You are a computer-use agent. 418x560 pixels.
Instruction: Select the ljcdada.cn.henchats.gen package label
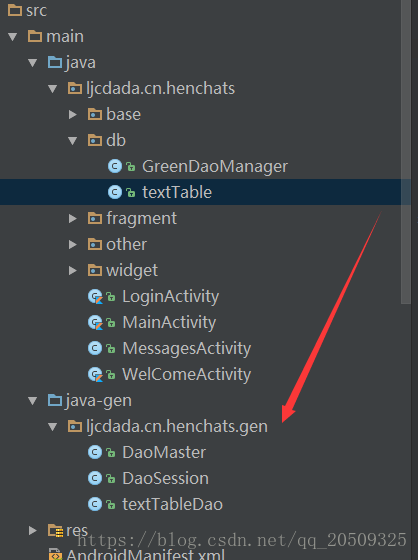pyautogui.click(x=177, y=427)
